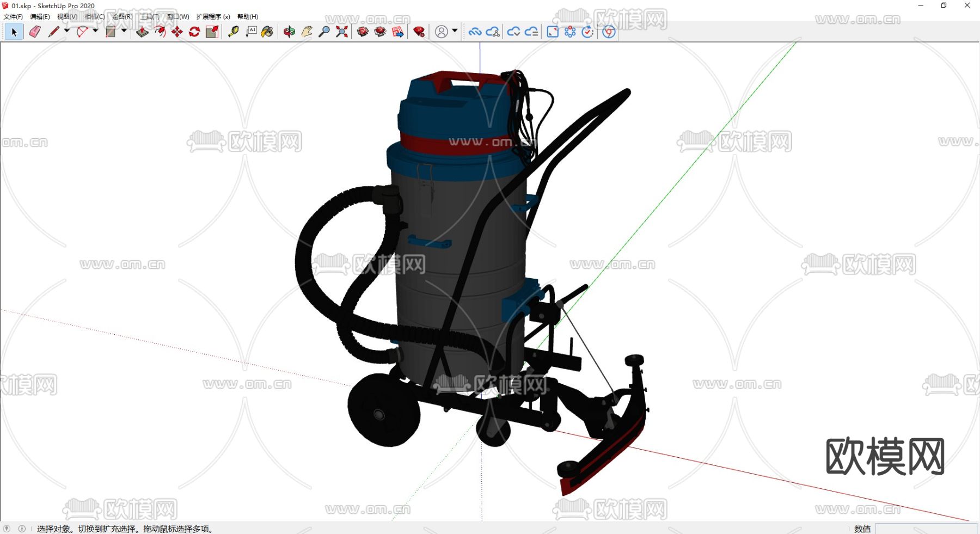Click the 数值 measurements input box

click(926, 529)
